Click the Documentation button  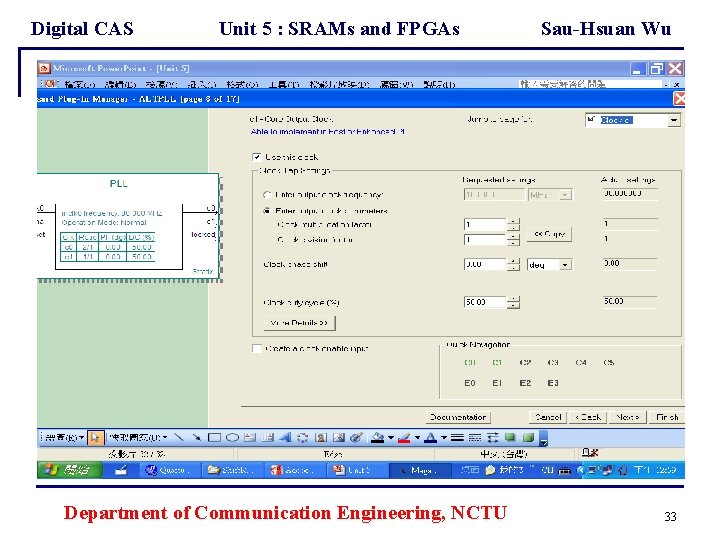click(458, 417)
